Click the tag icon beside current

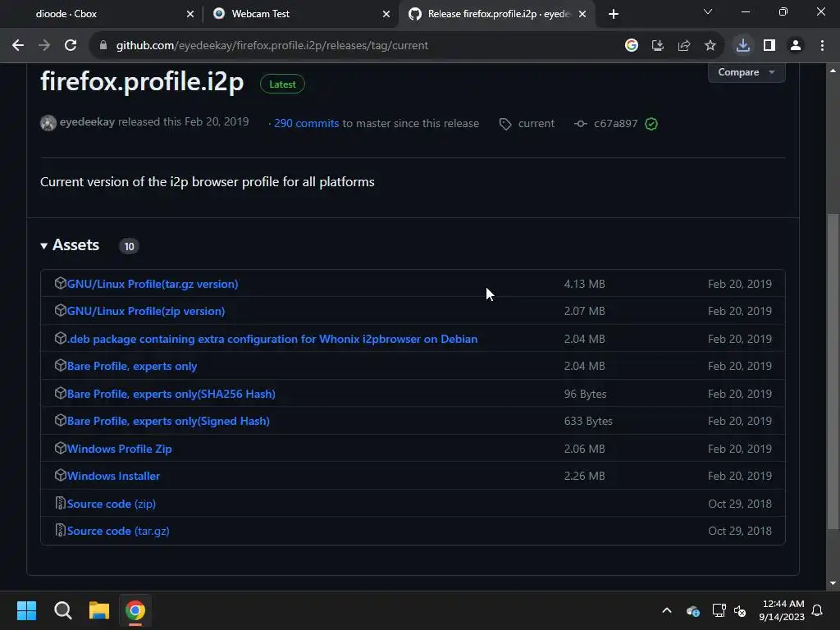click(x=505, y=125)
